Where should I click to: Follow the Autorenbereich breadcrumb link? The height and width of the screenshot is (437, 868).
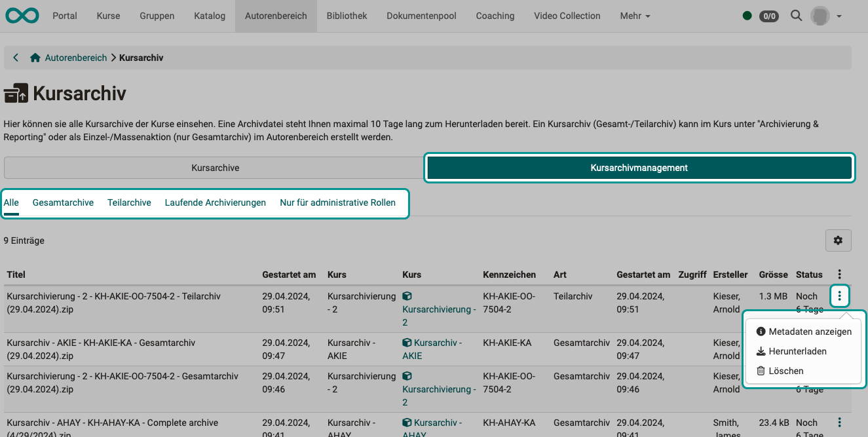(75, 57)
